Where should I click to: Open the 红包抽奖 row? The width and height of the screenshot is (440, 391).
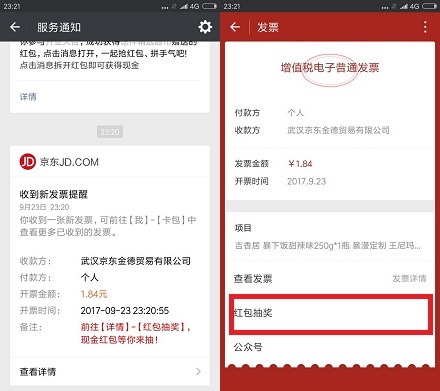tap(331, 314)
